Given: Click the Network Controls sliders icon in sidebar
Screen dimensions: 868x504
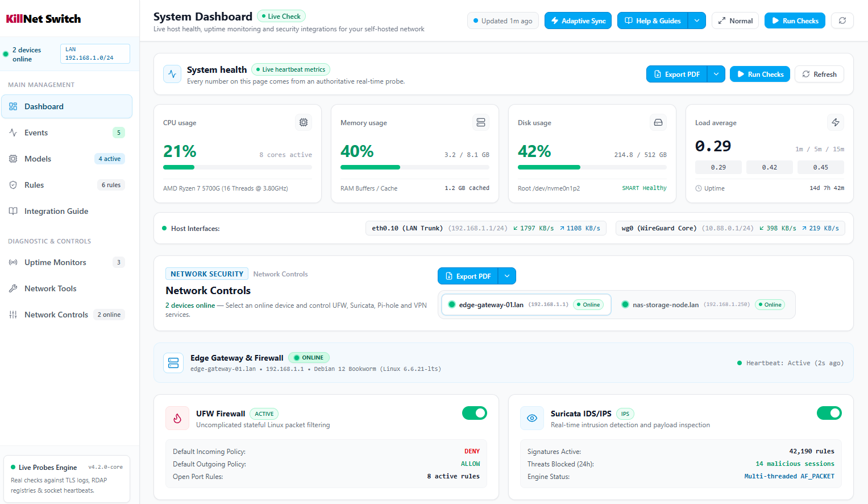Looking at the screenshot, I should click(13, 315).
